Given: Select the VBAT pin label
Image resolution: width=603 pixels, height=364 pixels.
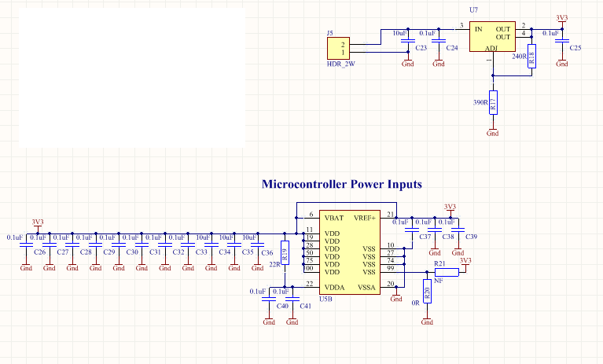Looking at the screenshot, I should (x=334, y=218).
